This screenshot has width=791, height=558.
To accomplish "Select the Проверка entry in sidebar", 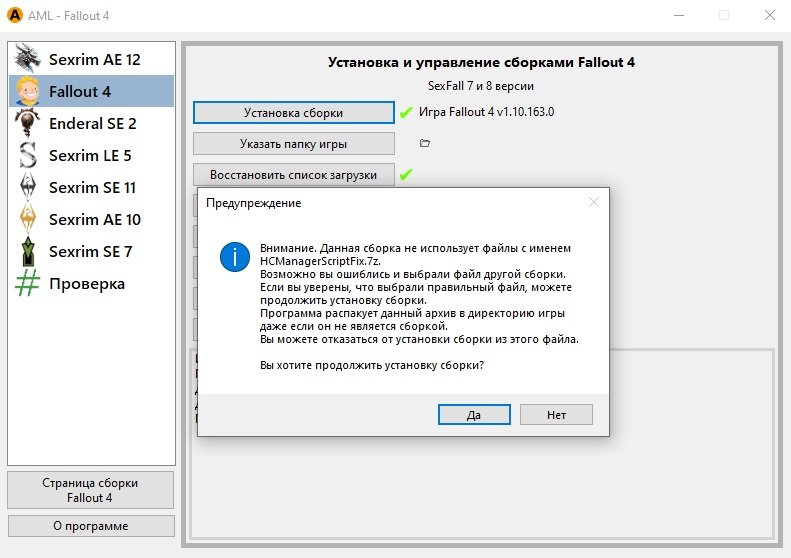I will (x=87, y=283).
